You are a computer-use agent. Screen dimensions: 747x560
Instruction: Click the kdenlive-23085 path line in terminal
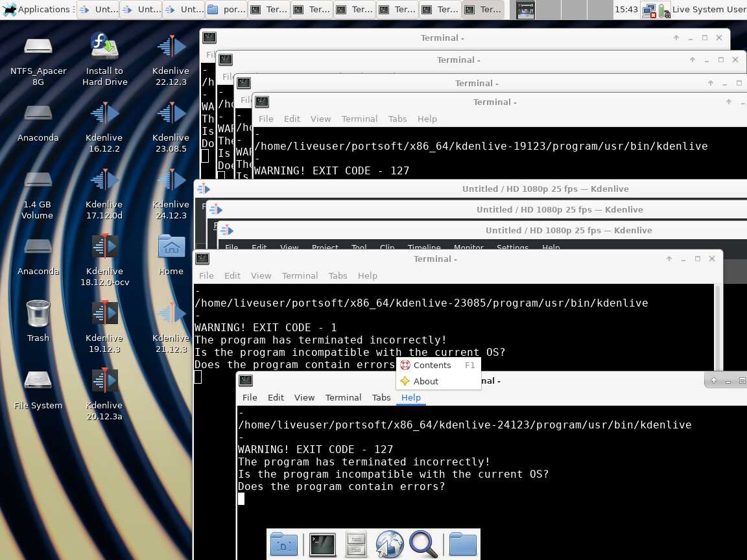(x=421, y=303)
